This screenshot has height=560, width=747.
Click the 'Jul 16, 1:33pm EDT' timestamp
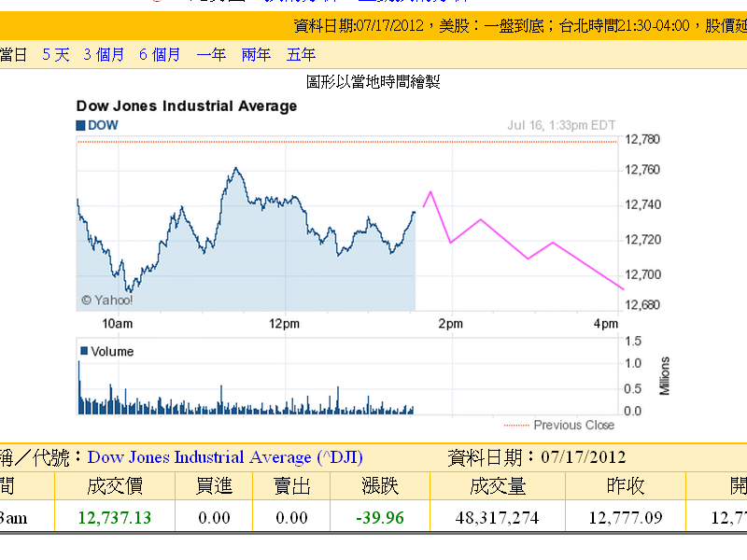pos(561,125)
